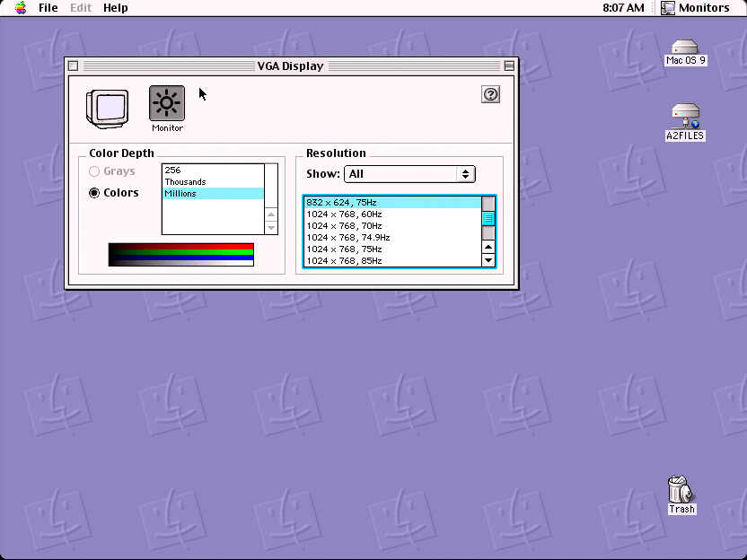Close the VGA Display window
Screen dimensions: 747x560
pos(74,66)
